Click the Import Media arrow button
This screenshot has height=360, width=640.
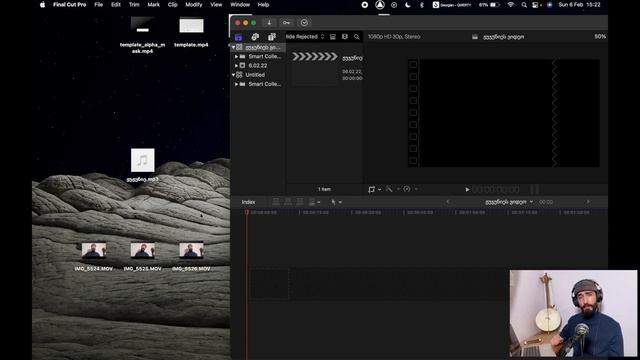[269, 23]
